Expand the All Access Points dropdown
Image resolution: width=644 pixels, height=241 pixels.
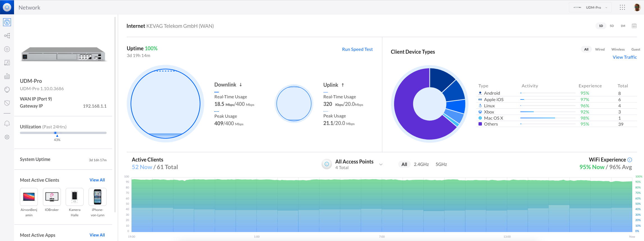tap(381, 164)
